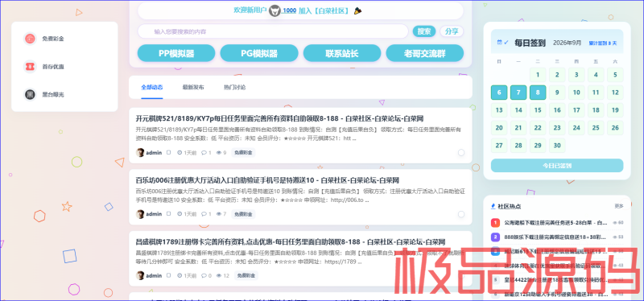This screenshot has height=301, width=644.
Task: Open post title 昌盛棋牌1789注册绑卡
Action: coord(291,242)
